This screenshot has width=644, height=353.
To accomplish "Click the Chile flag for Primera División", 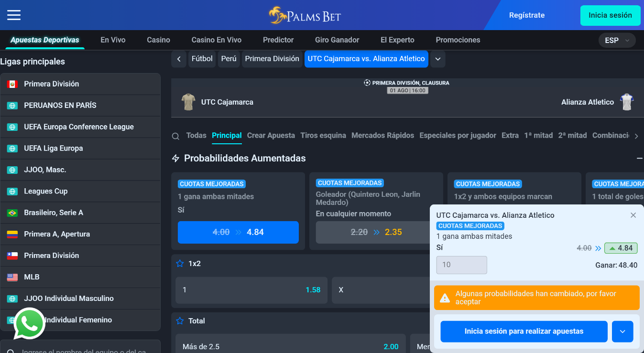I will pos(12,256).
